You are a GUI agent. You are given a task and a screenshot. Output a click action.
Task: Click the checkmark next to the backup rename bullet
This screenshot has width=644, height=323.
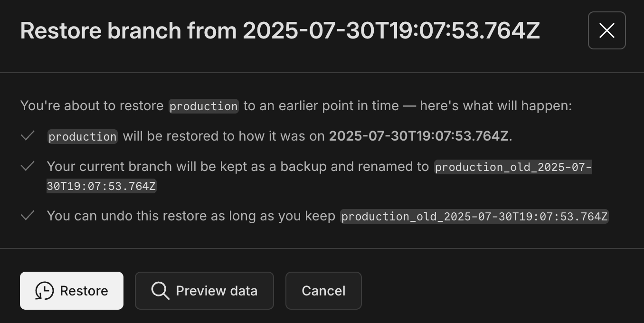pos(28,166)
